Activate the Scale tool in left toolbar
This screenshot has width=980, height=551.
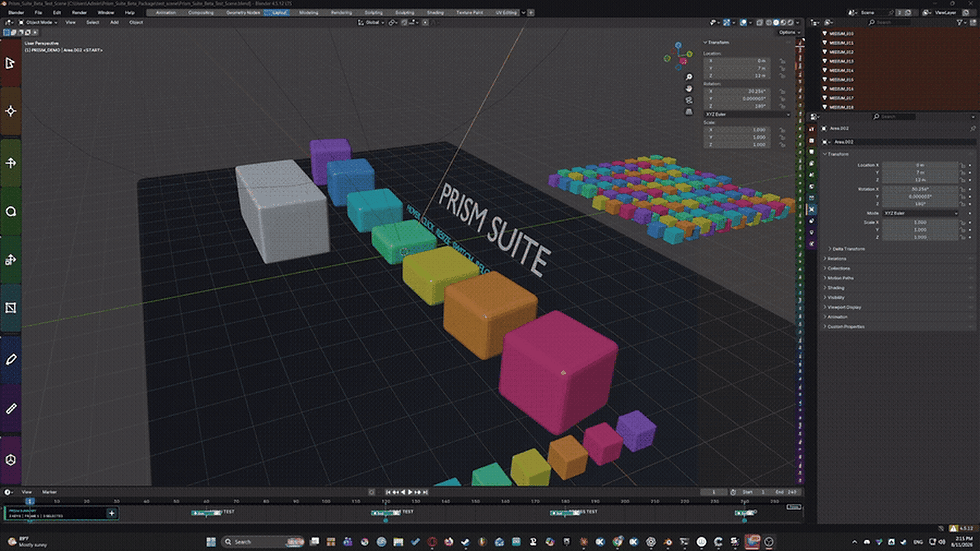pos(11,260)
